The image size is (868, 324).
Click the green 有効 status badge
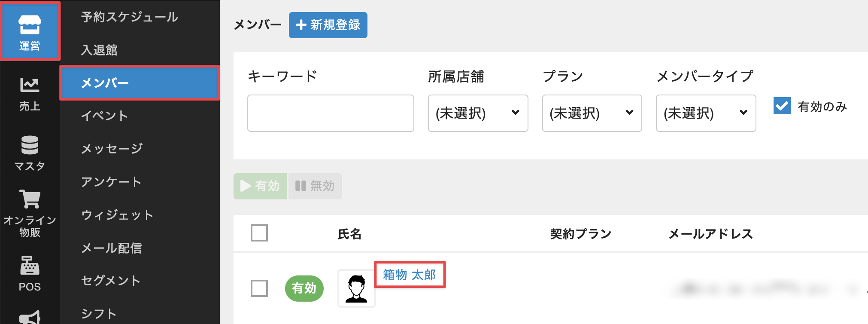304,288
